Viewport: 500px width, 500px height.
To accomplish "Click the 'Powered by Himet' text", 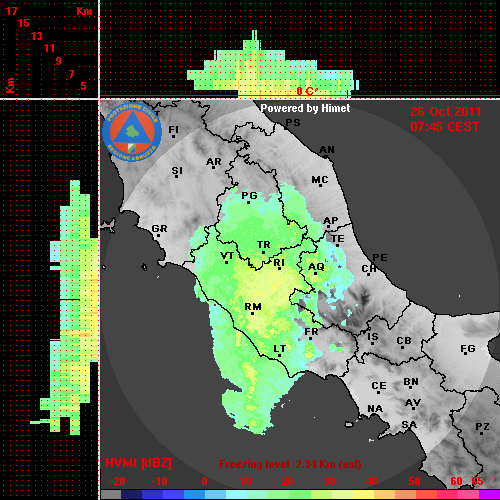I will point(305,108).
